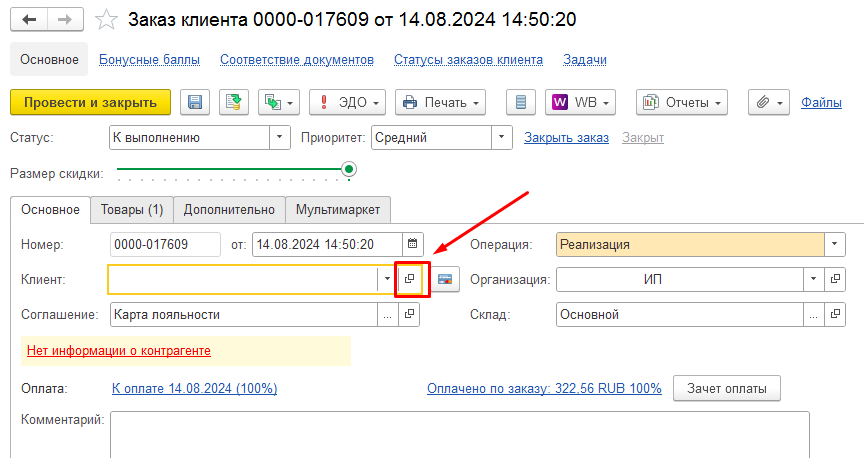Click К оплате 14.08.2024 (100%) link
This screenshot has height=458, width=864.
[195, 389]
